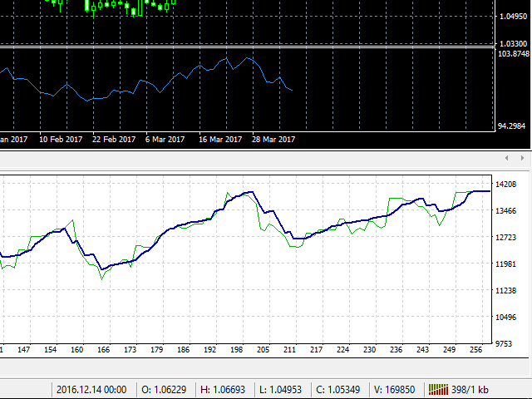
Task: Click the 28 Mar 2017 date label
Action: coord(273,140)
